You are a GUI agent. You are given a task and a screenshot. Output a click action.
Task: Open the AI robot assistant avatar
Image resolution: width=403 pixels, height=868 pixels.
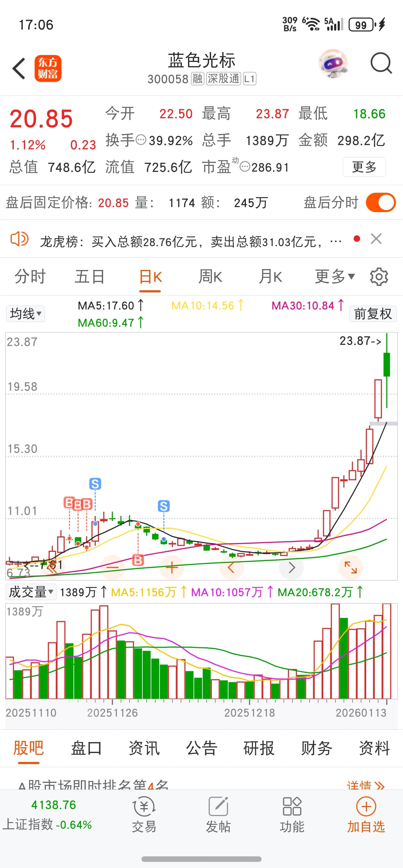tap(333, 63)
